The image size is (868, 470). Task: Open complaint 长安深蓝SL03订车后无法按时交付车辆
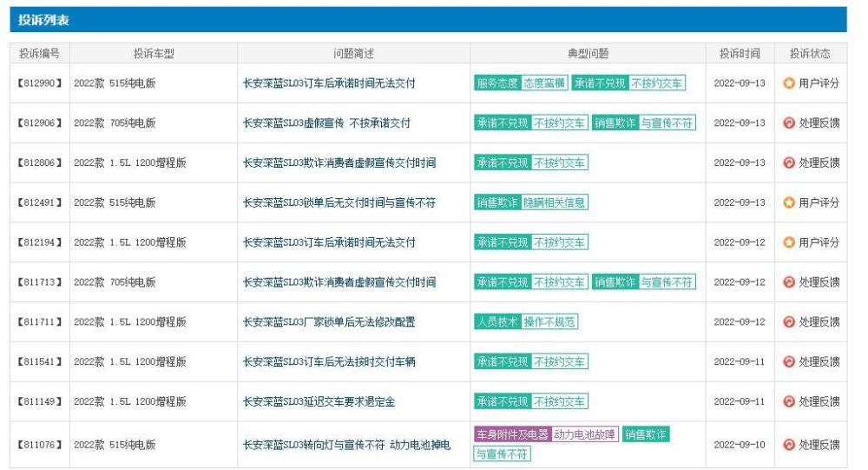(x=329, y=362)
